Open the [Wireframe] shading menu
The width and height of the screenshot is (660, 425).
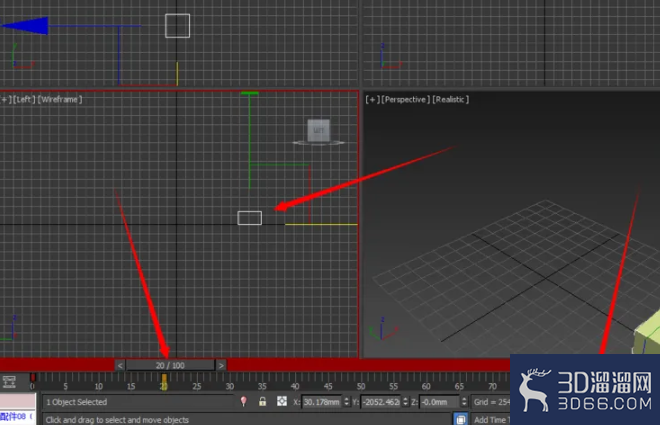point(60,99)
